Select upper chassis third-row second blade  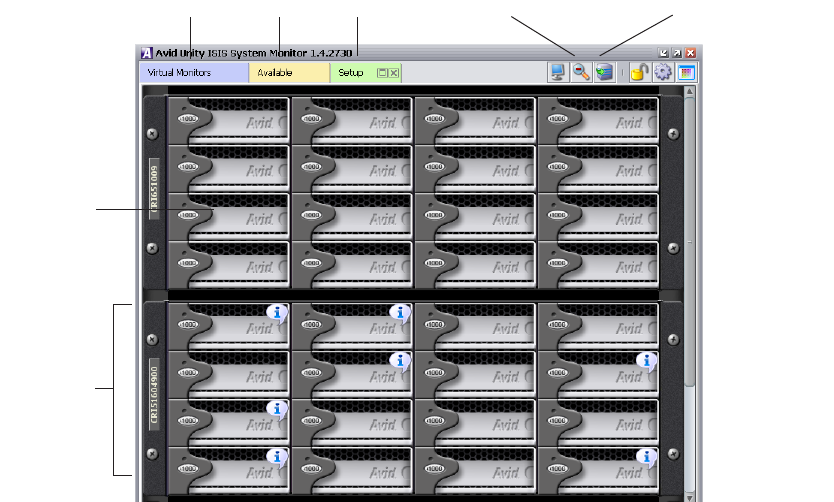coord(352,216)
